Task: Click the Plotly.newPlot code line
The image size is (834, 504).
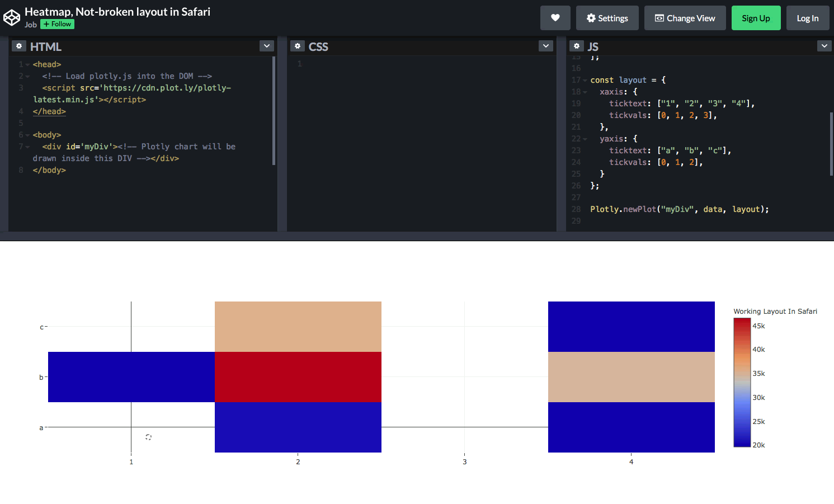Action: (680, 209)
